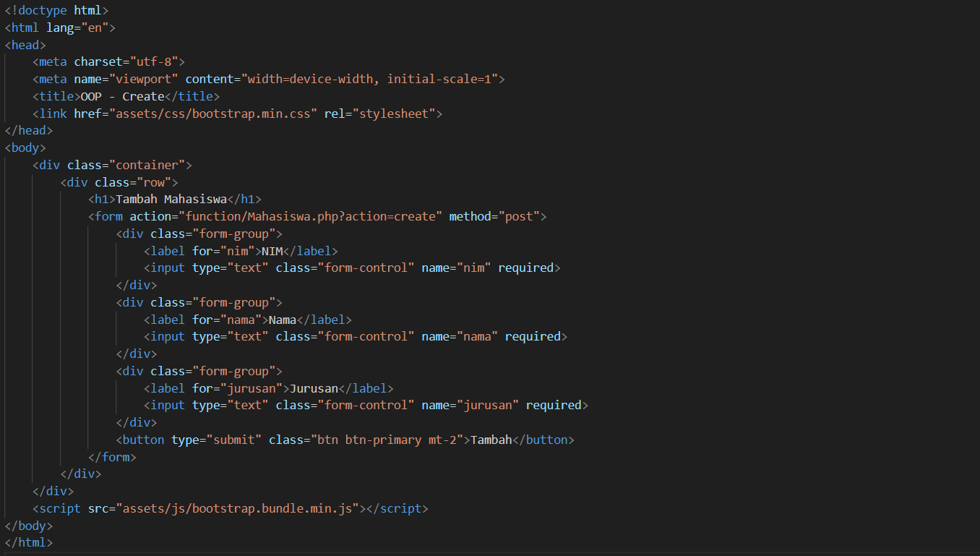Select the container class name
The width and height of the screenshot is (980, 556).
(147, 165)
